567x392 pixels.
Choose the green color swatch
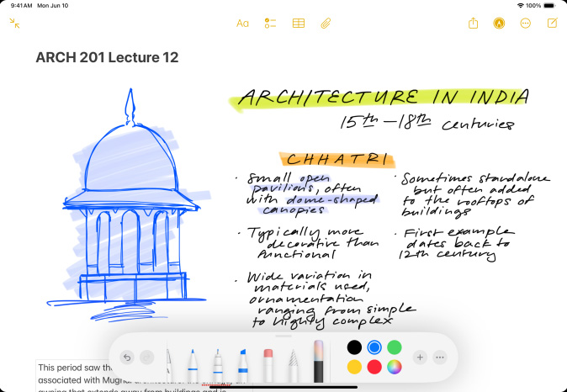click(395, 347)
